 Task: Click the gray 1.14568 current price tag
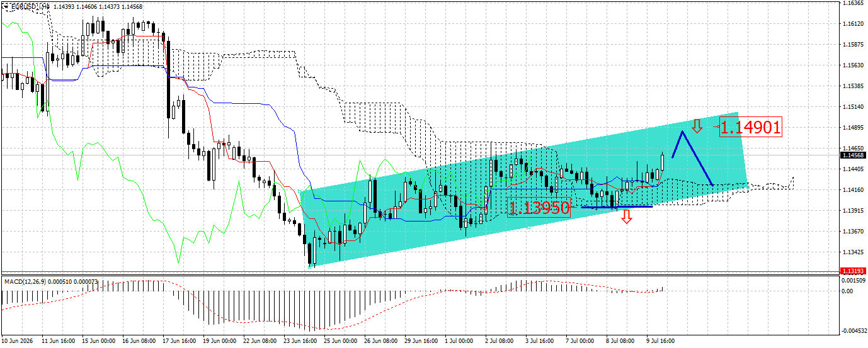click(x=854, y=155)
